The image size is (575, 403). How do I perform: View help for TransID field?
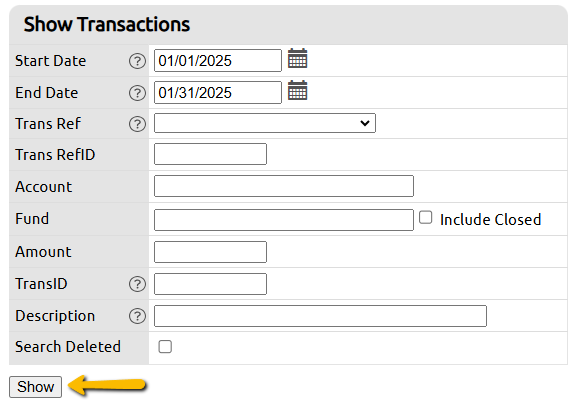pos(138,284)
